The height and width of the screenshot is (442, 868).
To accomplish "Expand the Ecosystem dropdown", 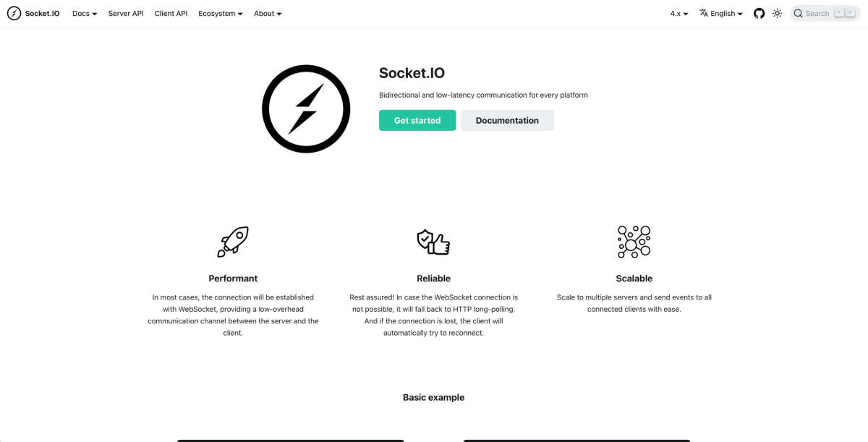I will click(x=221, y=13).
